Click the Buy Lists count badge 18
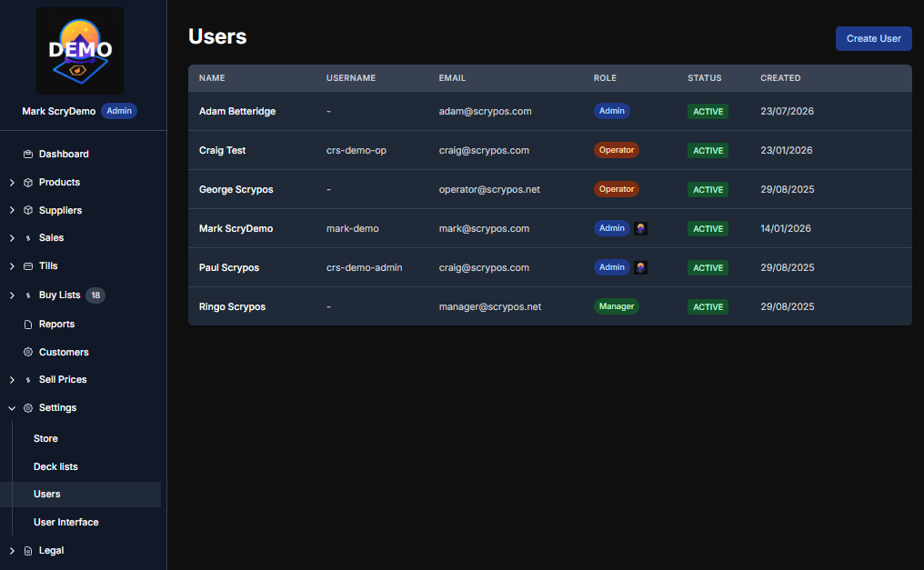Image resolution: width=924 pixels, height=570 pixels. pyautogui.click(x=95, y=295)
